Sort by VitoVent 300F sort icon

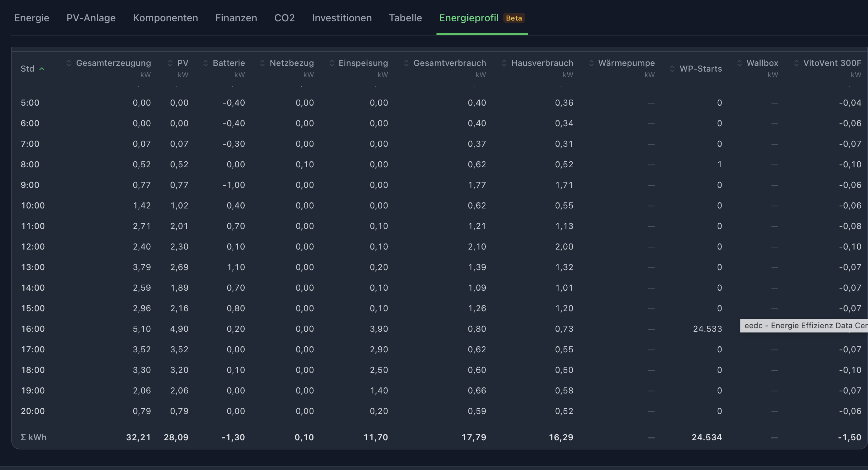coord(796,63)
